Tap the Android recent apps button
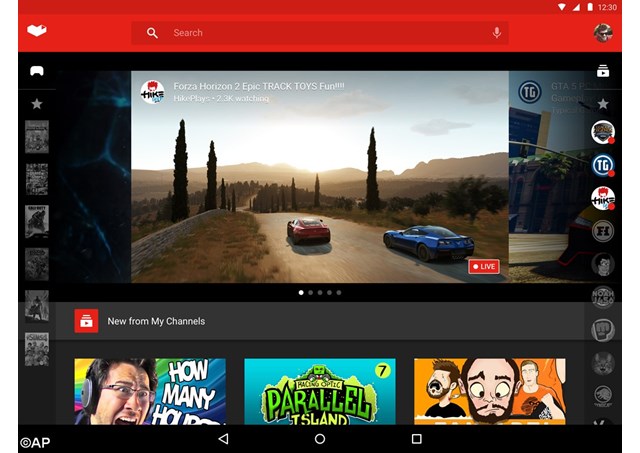Screen dimensions: 640x453 (416, 439)
